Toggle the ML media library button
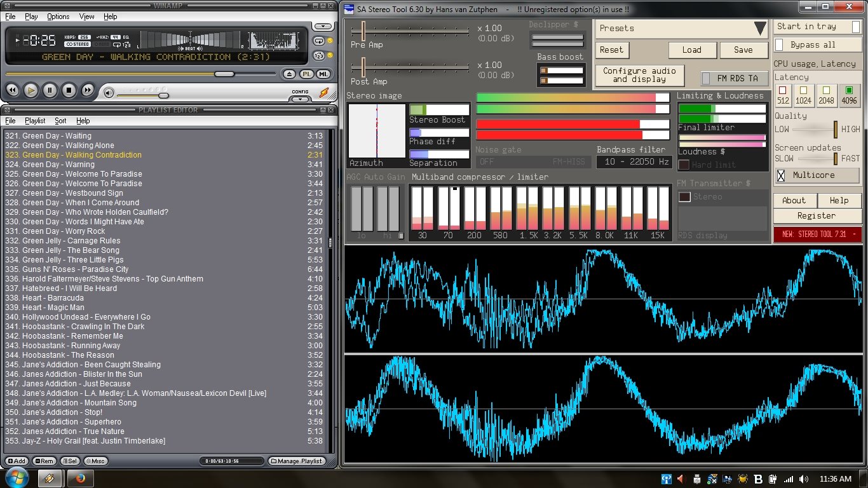Screen dimensions: 868x488 [323, 74]
